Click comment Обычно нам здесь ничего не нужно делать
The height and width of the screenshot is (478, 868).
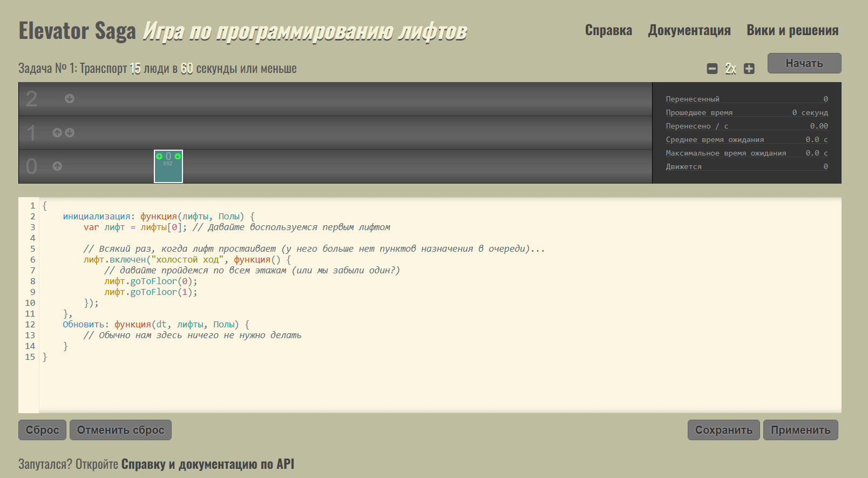(192, 335)
